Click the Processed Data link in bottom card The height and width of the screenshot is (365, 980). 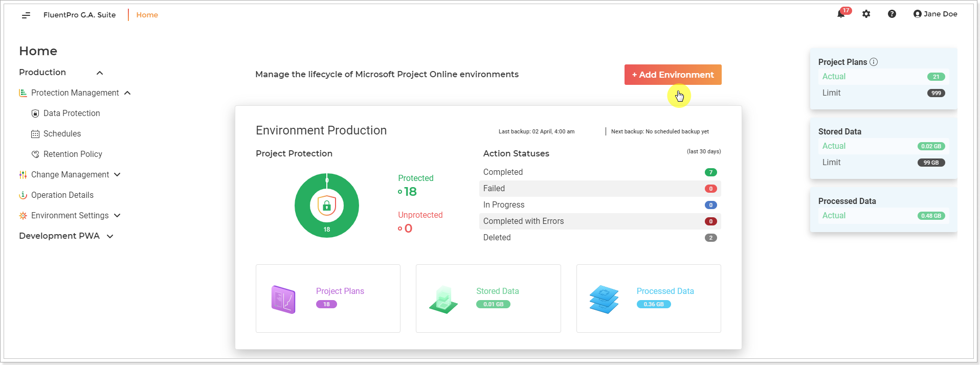[665, 291]
